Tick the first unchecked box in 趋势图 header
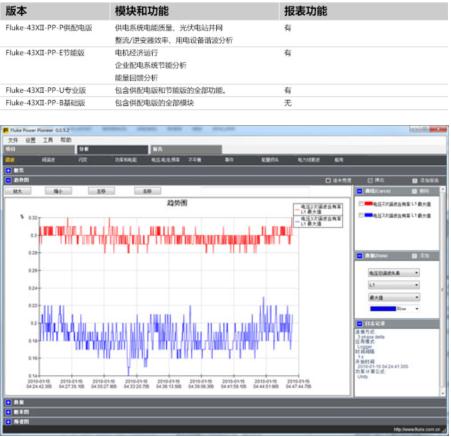451x437 pixels. point(328,180)
